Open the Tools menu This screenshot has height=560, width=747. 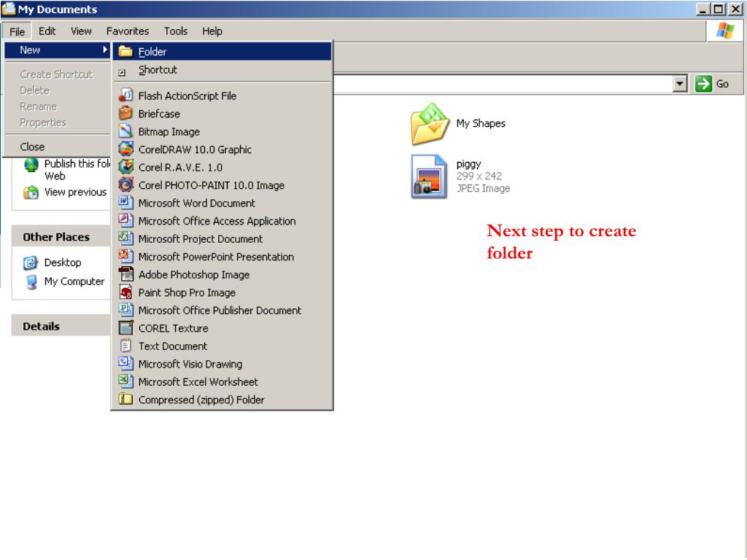tap(175, 31)
